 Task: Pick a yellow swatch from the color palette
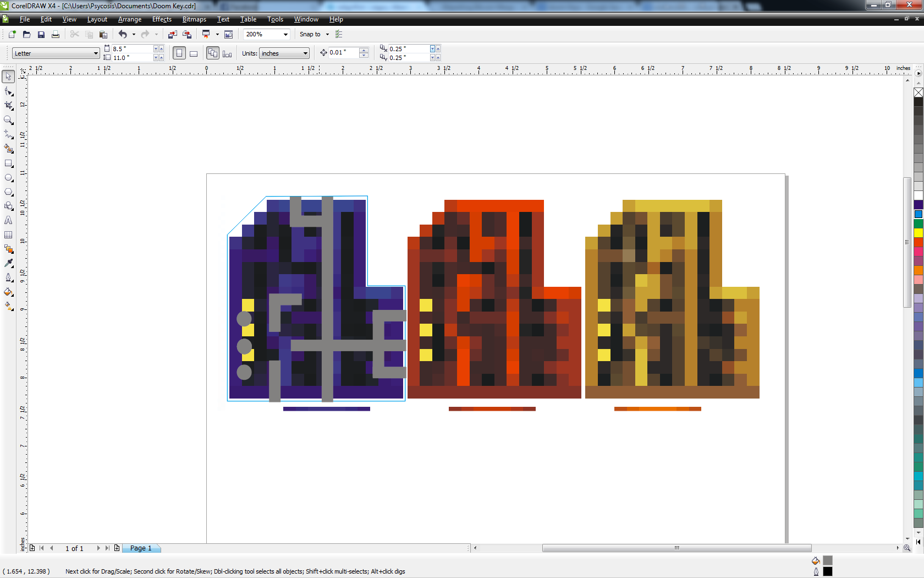click(x=918, y=233)
